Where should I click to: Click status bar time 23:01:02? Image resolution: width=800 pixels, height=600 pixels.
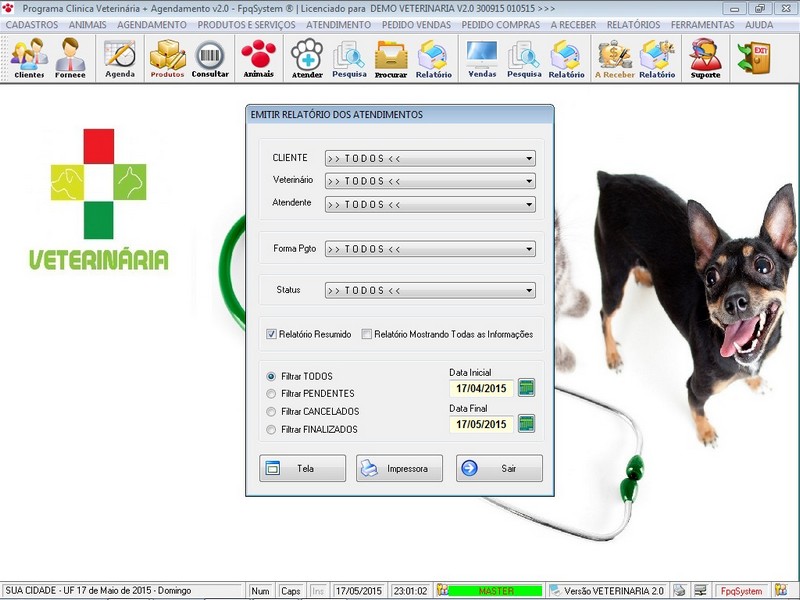(411, 591)
